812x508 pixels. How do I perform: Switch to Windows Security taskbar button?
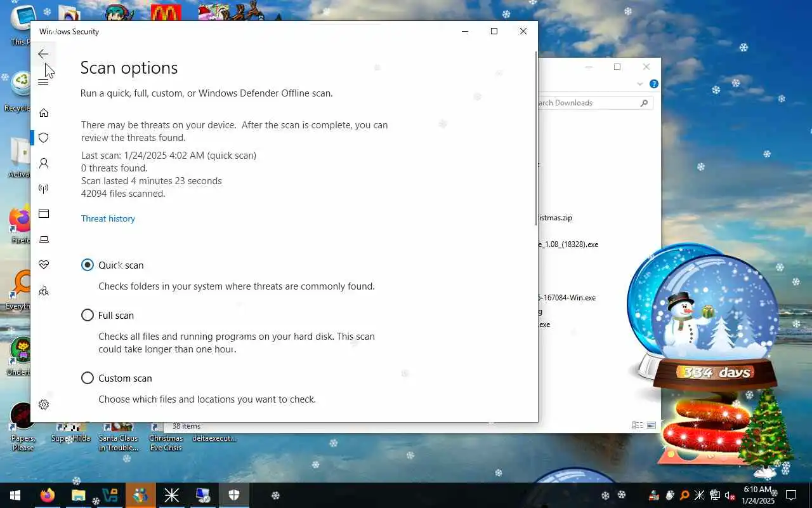coord(234,495)
